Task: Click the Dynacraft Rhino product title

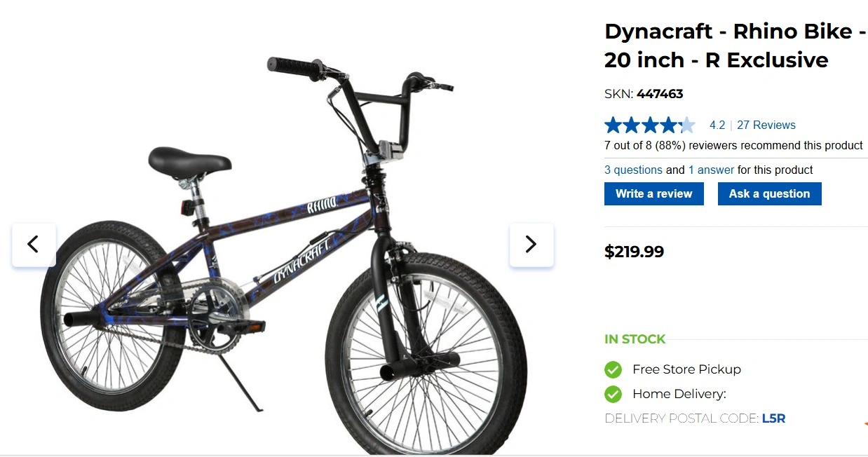Action: tap(733, 45)
